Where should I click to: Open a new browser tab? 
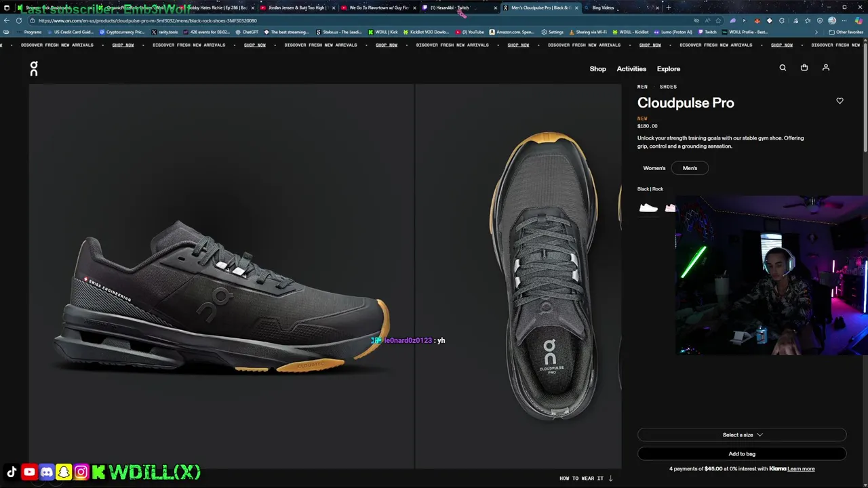click(x=669, y=7)
